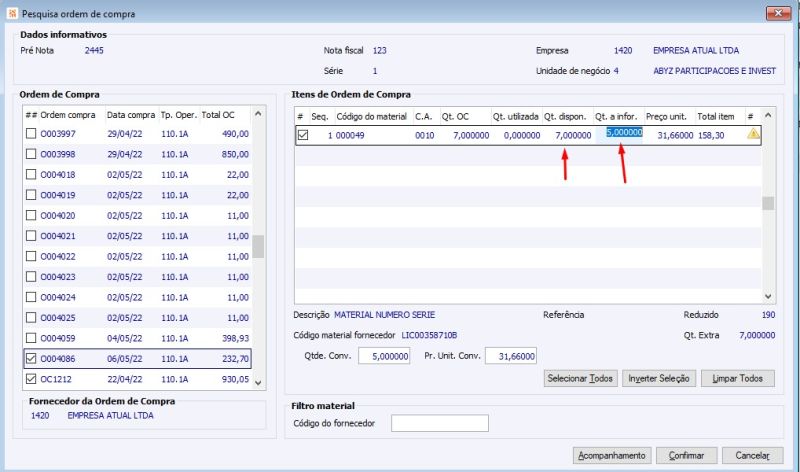
Task: Check the box for order O004023
Action: tap(31, 277)
